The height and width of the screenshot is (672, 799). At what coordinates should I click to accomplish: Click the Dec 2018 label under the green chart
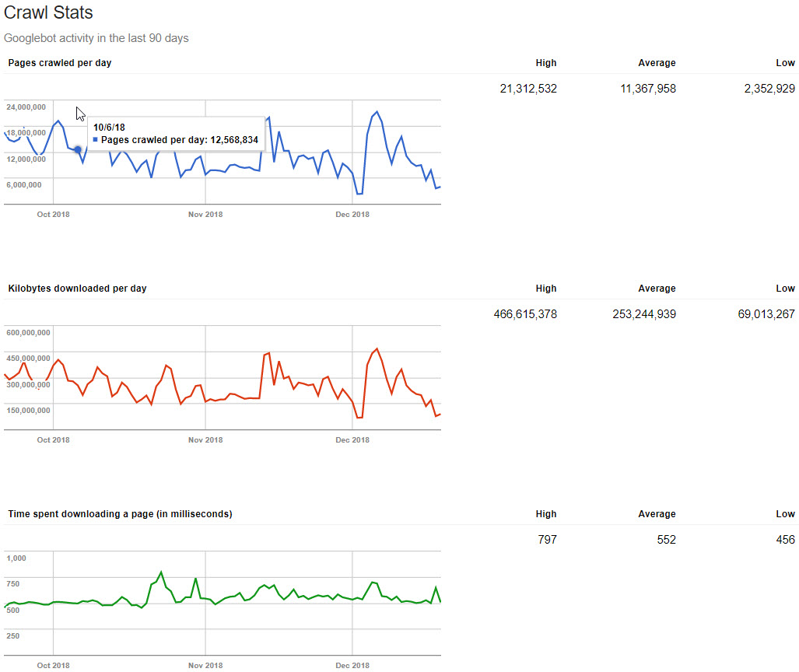pyautogui.click(x=352, y=665)
